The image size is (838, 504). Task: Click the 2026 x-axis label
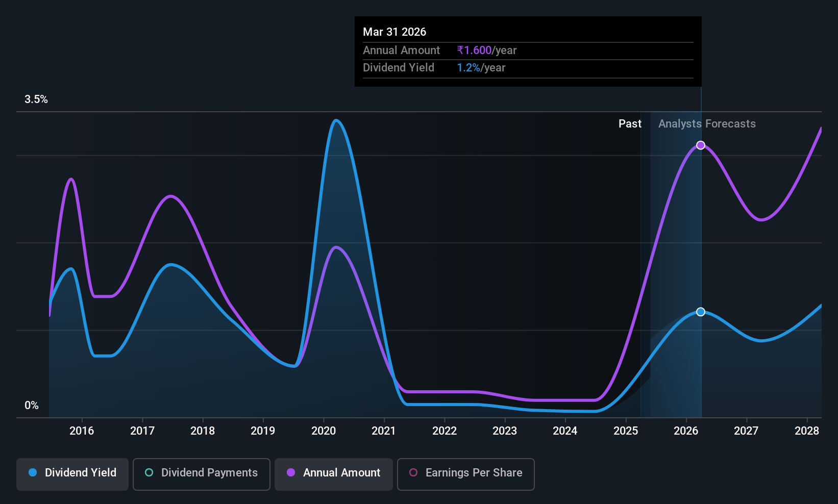pyautogui.click(x=686, y=431)
